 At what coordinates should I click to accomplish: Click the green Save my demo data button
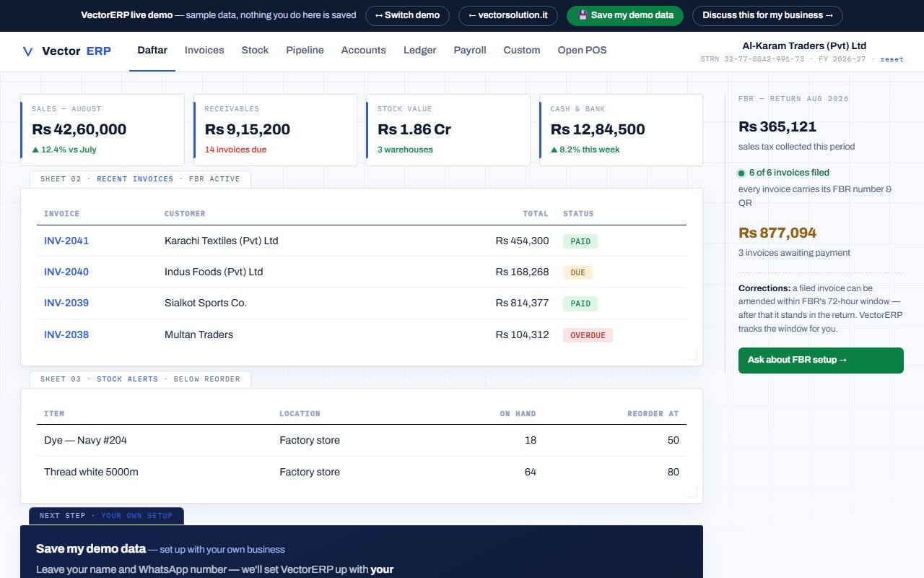[624, 15]
